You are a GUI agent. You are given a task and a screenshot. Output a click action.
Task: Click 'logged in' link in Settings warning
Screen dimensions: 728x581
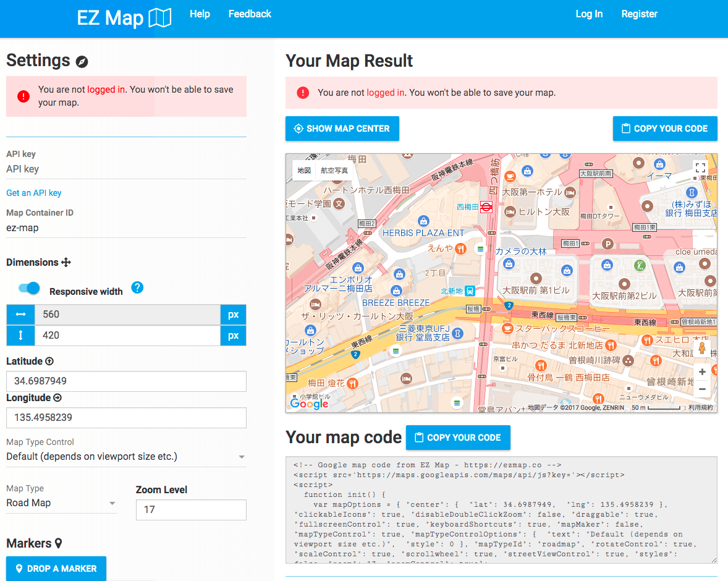(x=106, y=90)
